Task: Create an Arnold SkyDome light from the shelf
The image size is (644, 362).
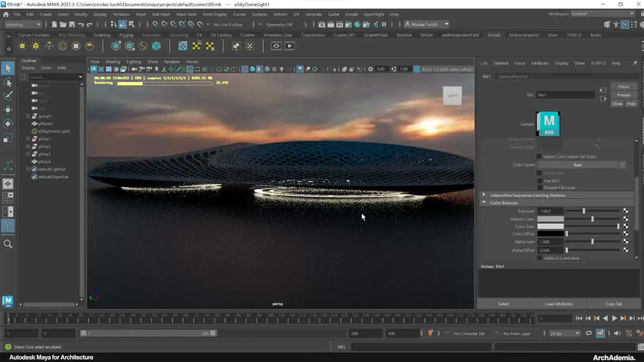Action: (x=63, y=45)
